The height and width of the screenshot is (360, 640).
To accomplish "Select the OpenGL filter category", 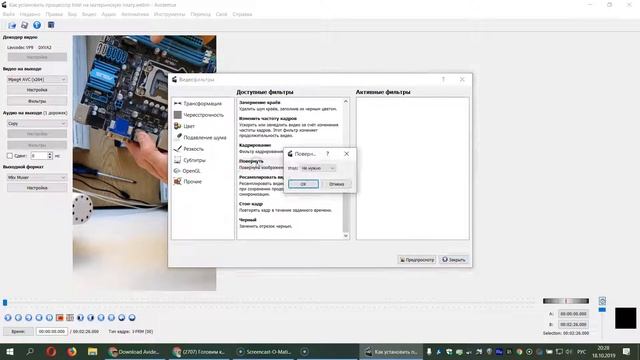I will [x=187, y=171].
